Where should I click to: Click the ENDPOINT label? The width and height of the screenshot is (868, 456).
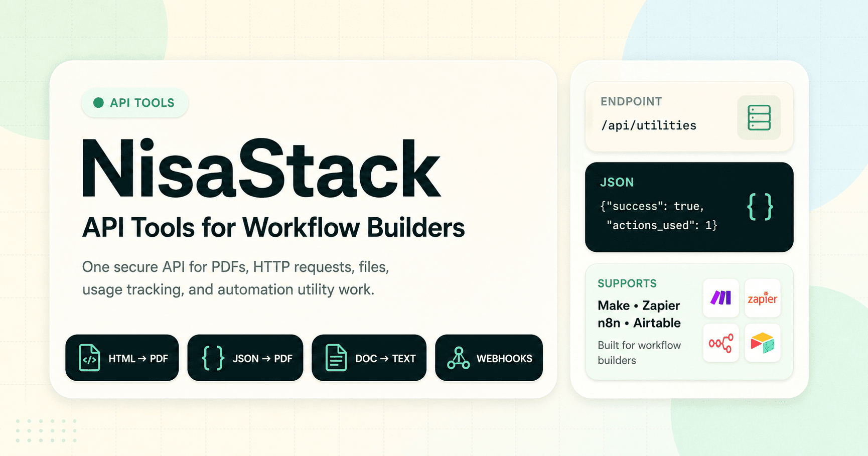(x=631, y=101)
